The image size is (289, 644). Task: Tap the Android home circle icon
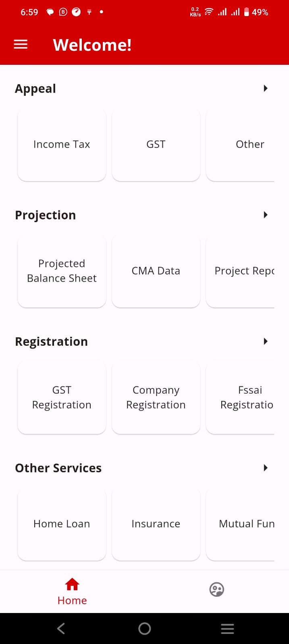point(144,628)
